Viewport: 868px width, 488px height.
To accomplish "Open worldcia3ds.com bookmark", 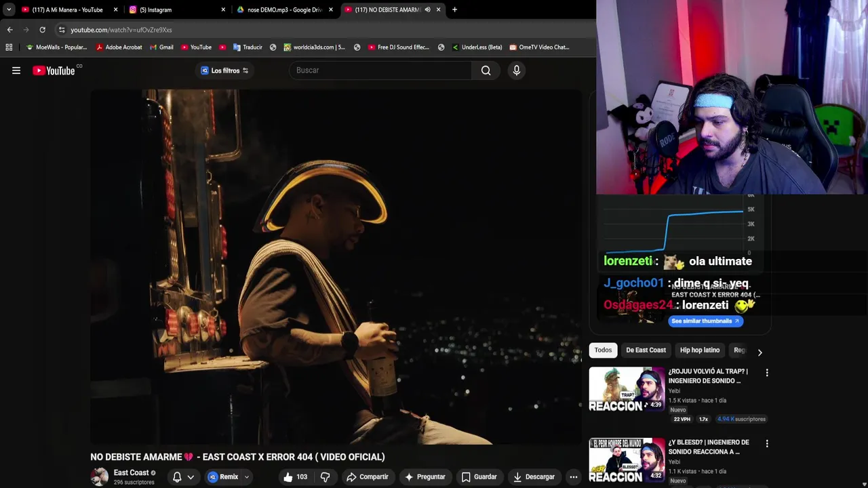I will pyautogui.click(x=315, y=47).
